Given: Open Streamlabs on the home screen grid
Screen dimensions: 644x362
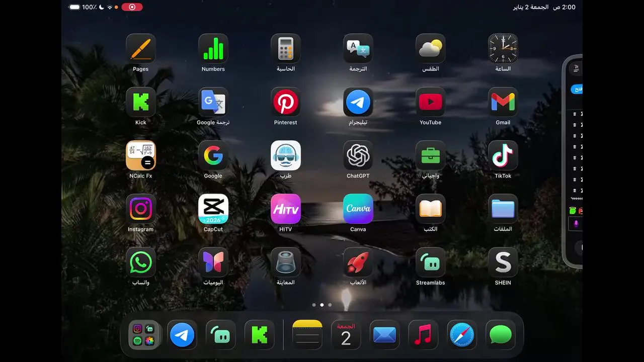Looking at the screenshot, I should pos(431,262).
